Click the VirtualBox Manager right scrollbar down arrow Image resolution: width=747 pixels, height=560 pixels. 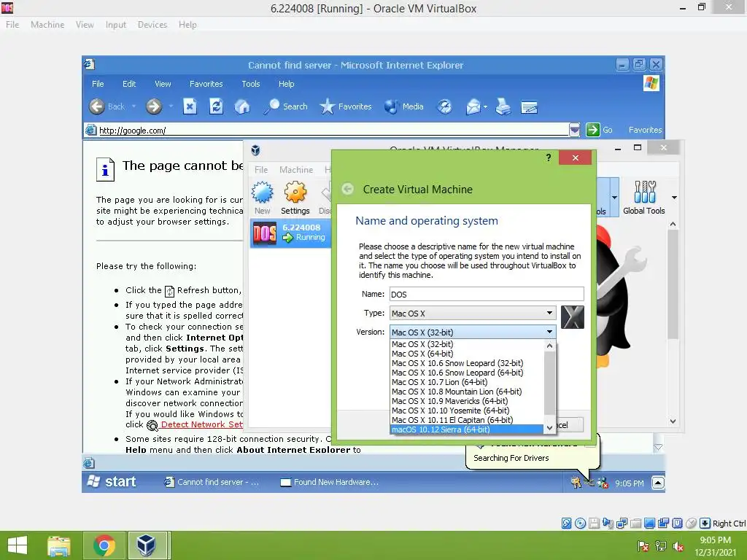coord(673,421)
